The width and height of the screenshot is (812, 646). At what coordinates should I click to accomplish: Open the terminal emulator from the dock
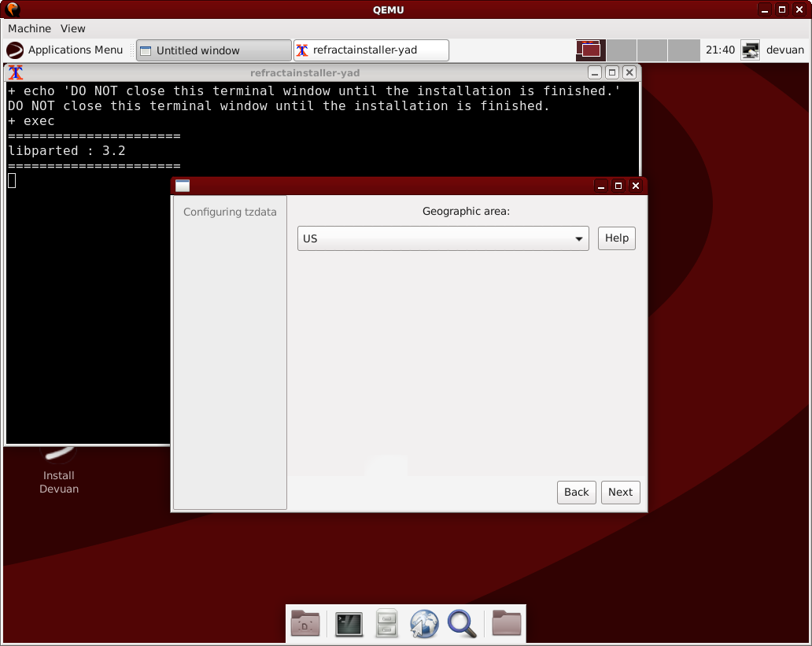click(x=349, y=624)
